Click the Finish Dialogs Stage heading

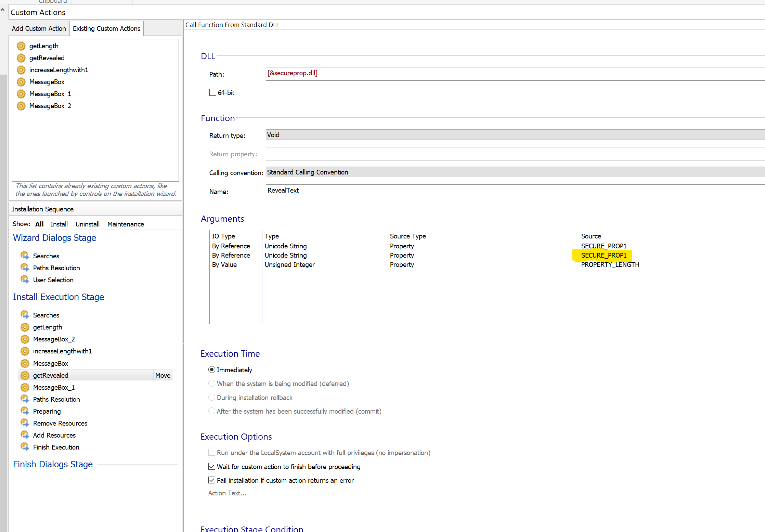[x=53, y=464]
